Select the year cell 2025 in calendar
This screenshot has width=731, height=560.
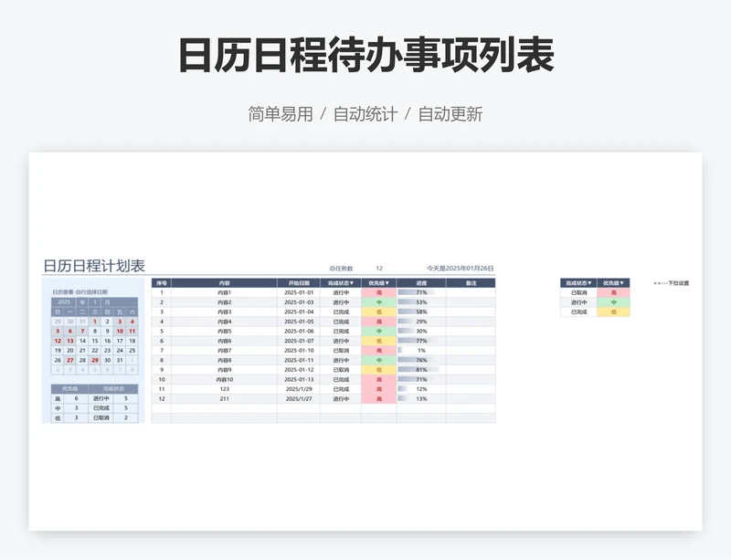tap(64, 301)
